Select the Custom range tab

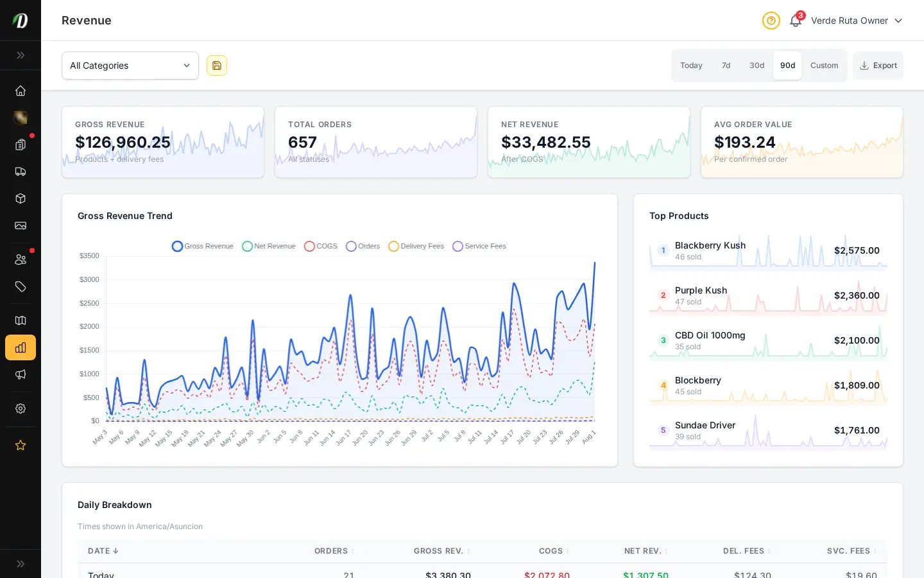tap(824, 66)
